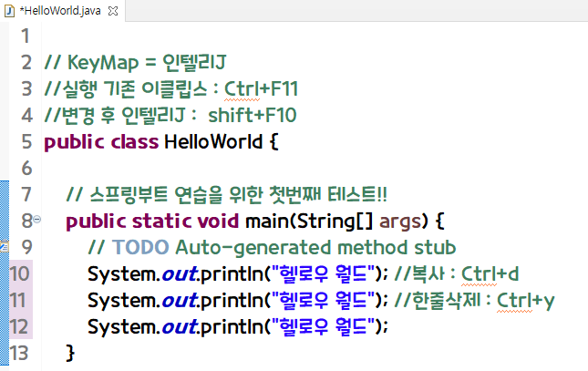The height and width of the screenshot is (371, 588).
Task: Click the 'static' keyword on line 8
Action: pos(161,221)
